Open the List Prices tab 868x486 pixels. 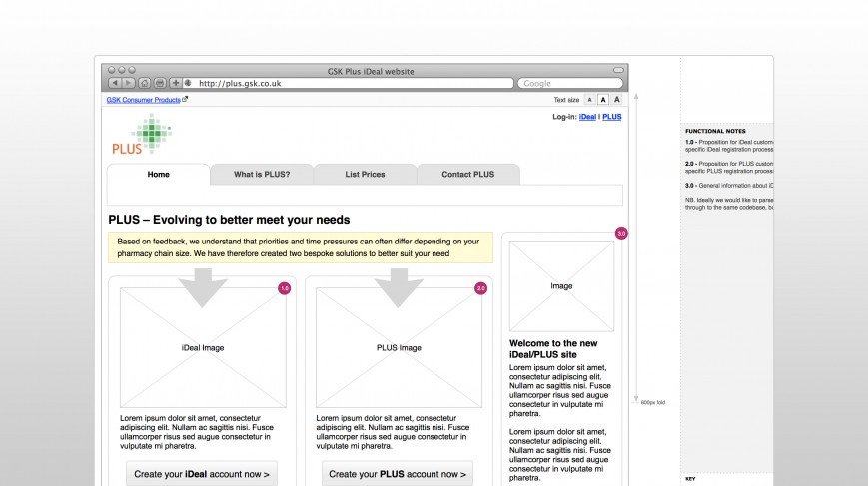tap(365, 175)
